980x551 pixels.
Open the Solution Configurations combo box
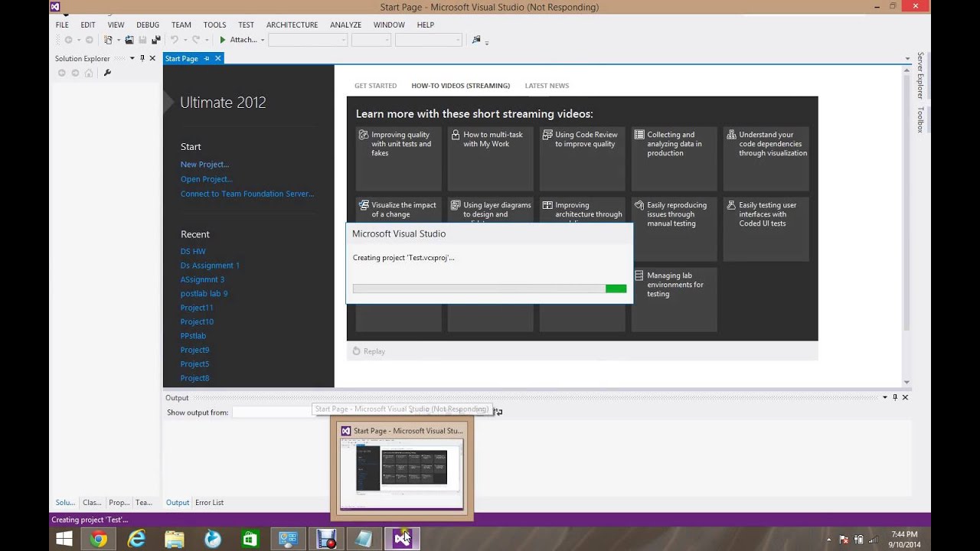click(x=308, y=40)
